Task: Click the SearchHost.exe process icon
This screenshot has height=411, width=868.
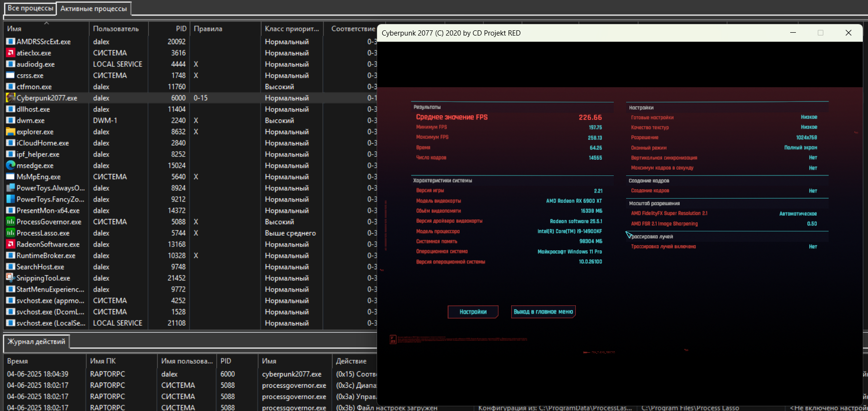Action: [10, 267]
